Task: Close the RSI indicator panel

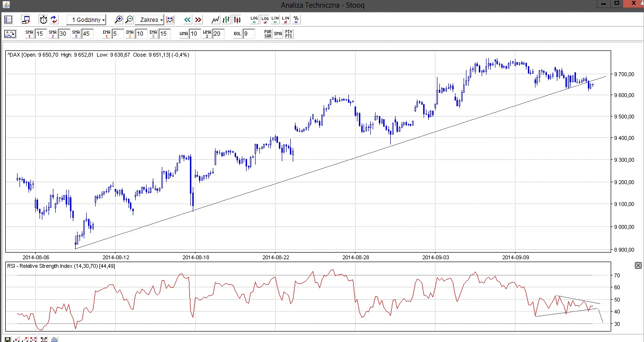Action: point(638,266)
